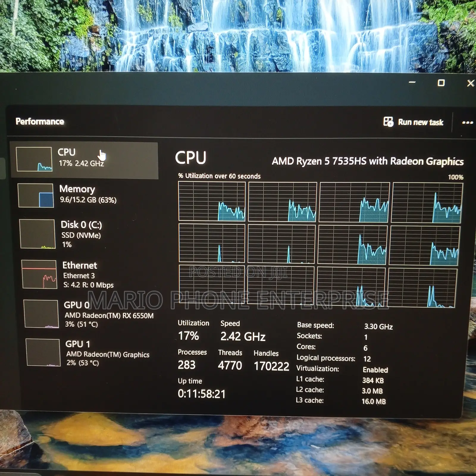Click the Run new task button
Viewport: 476px width, 476px height.
414,122
